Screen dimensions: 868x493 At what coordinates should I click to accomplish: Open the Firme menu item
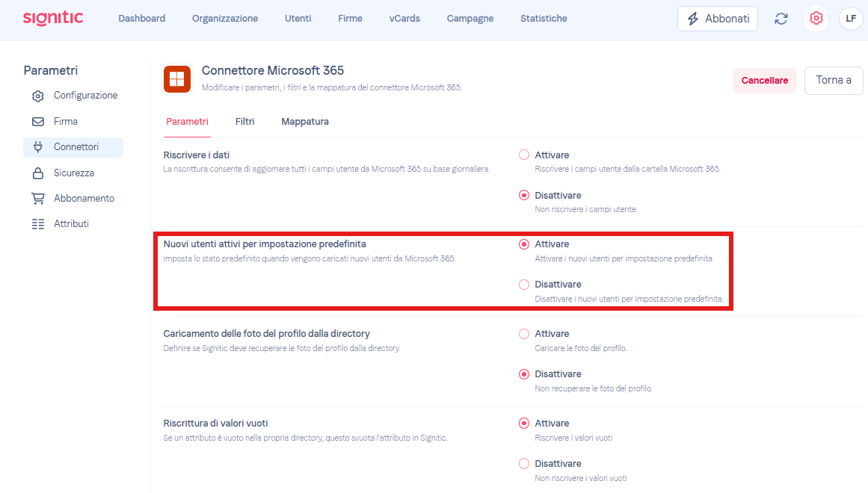pos(351,18)
